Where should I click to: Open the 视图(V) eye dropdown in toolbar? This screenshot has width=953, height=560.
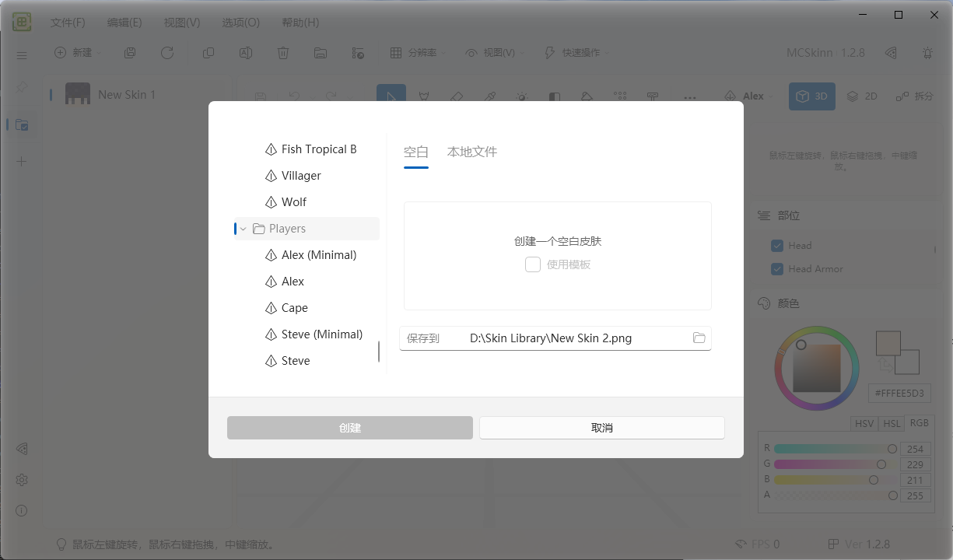pyautogui.click(x=495, y=53)
